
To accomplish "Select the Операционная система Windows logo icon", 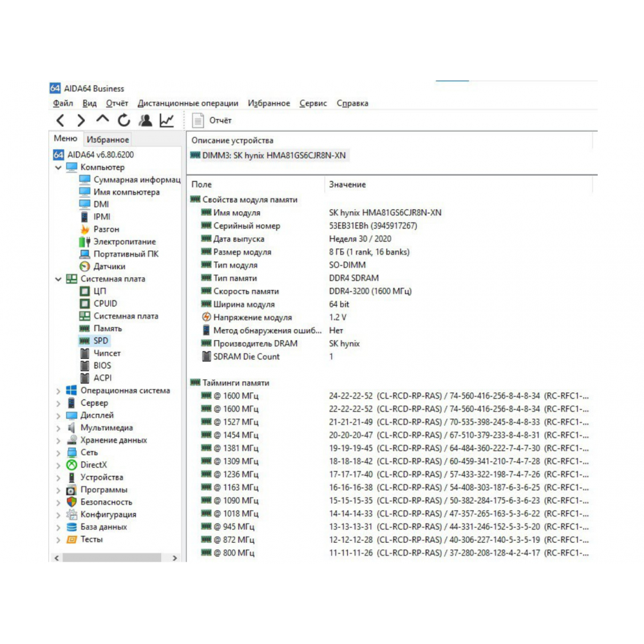I will 71,391.
